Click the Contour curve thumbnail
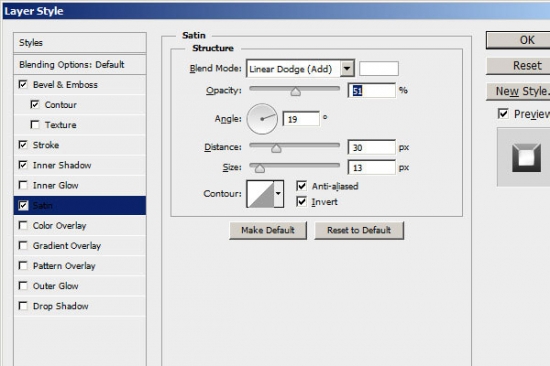Screen dimensions: 550x366 click(x=261, y=194)
